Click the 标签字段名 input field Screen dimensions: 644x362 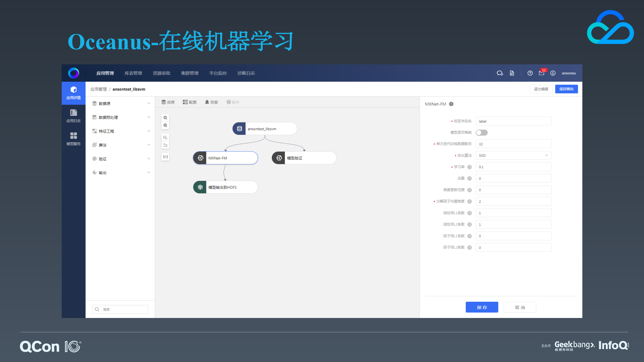click(x=513, y=121)
